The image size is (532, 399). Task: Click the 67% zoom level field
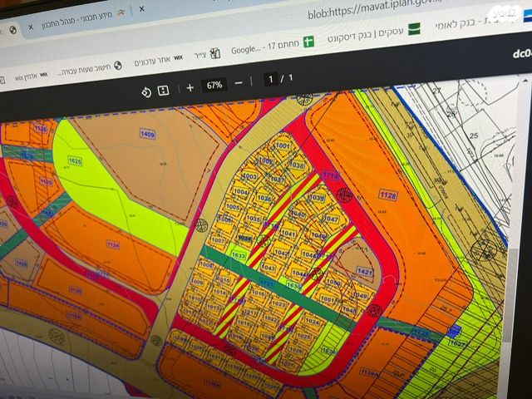(214, 85)
